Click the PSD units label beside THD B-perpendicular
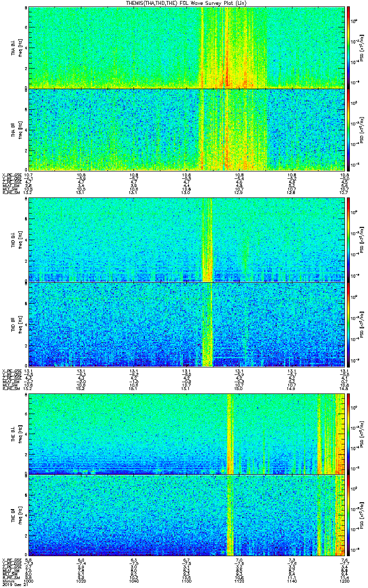 tap(361, 240)
